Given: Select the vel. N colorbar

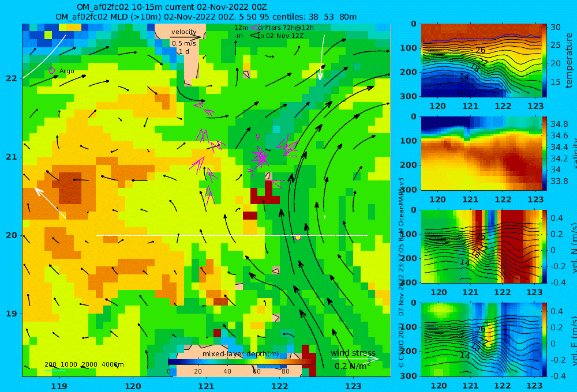Looking at the screenshot, I should click(x=544, y=246).
